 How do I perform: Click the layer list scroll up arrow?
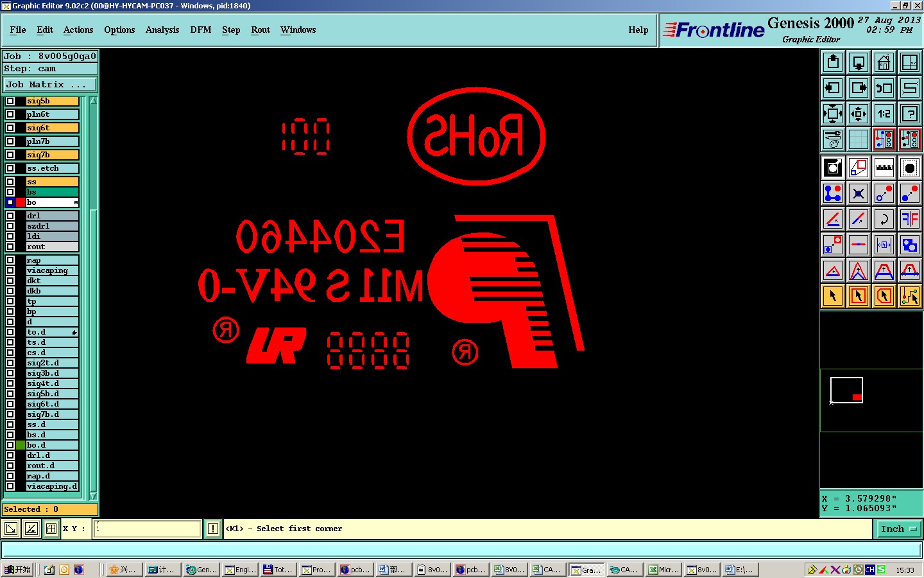tap(93, 101)
